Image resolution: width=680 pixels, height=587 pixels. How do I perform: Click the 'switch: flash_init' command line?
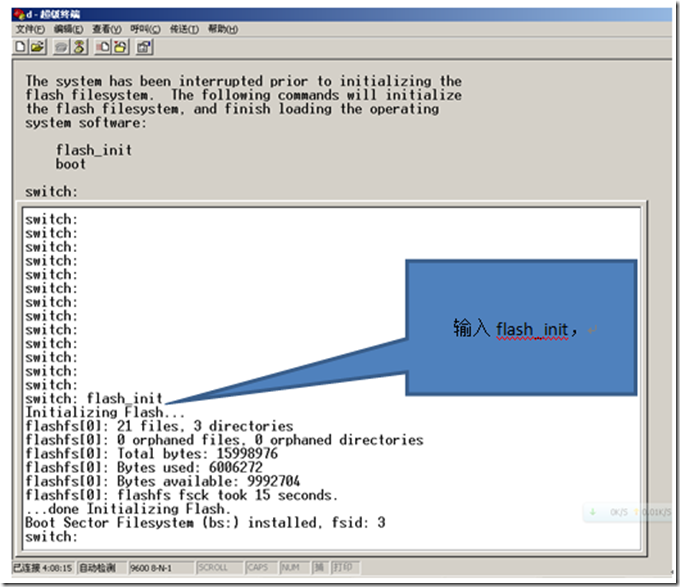94,398
